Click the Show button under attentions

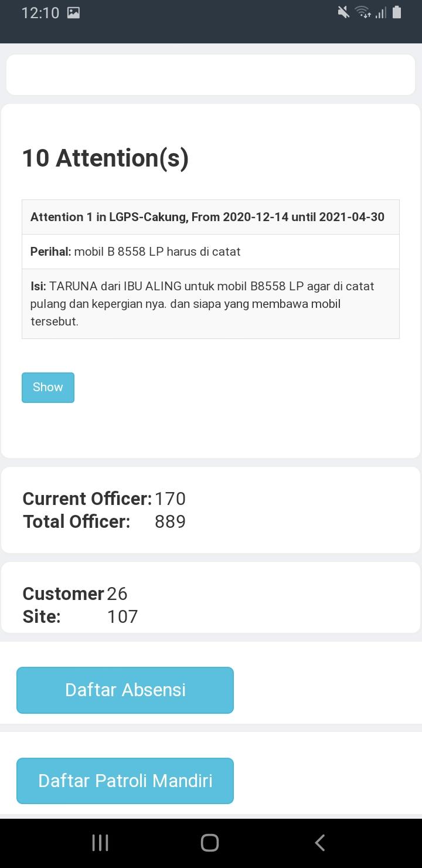(48, 388)
